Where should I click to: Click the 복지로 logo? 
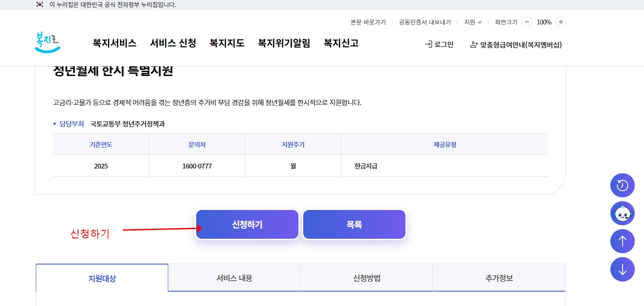click(x=47, y=42)
